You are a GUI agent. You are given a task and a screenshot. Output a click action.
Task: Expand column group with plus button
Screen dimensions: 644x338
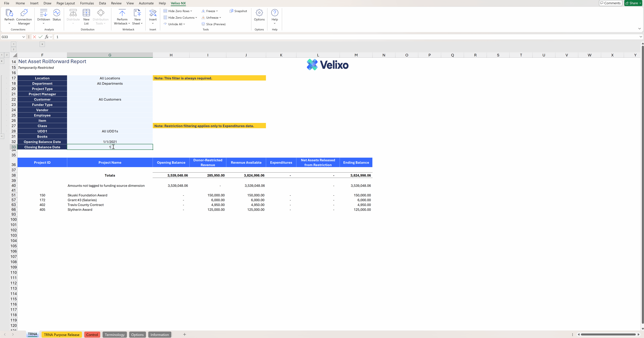click(x=42, y=44)
